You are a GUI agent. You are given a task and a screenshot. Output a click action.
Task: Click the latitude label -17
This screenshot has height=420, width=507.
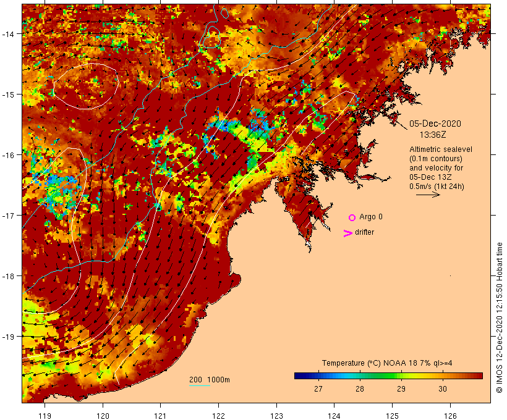click(8, 216)
